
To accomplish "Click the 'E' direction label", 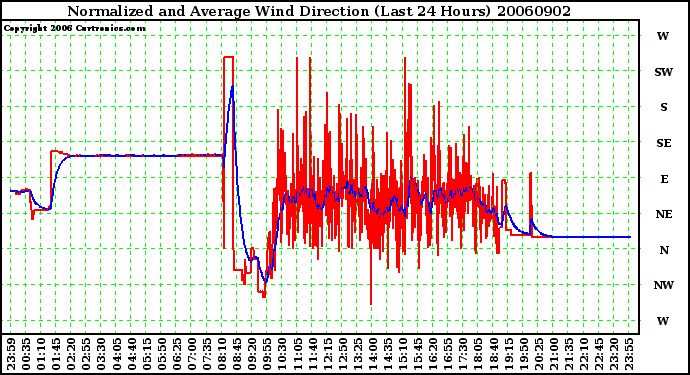I will [x=664, y=179].
